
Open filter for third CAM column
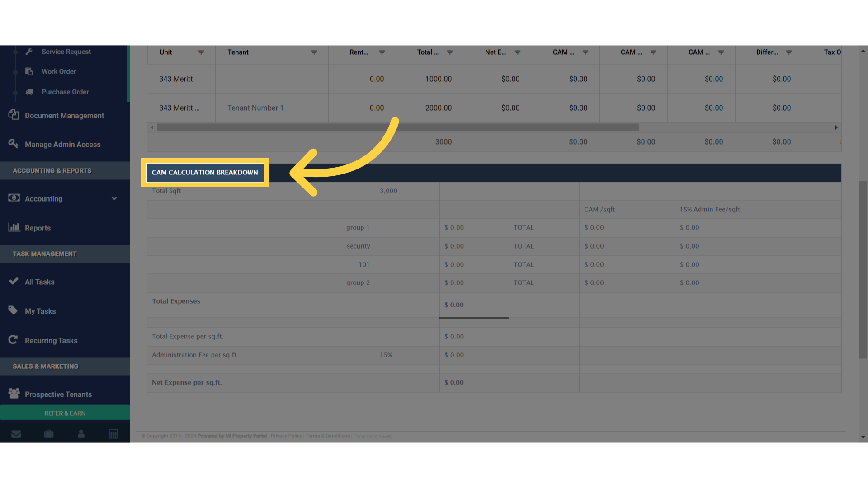tap(721, 52)
